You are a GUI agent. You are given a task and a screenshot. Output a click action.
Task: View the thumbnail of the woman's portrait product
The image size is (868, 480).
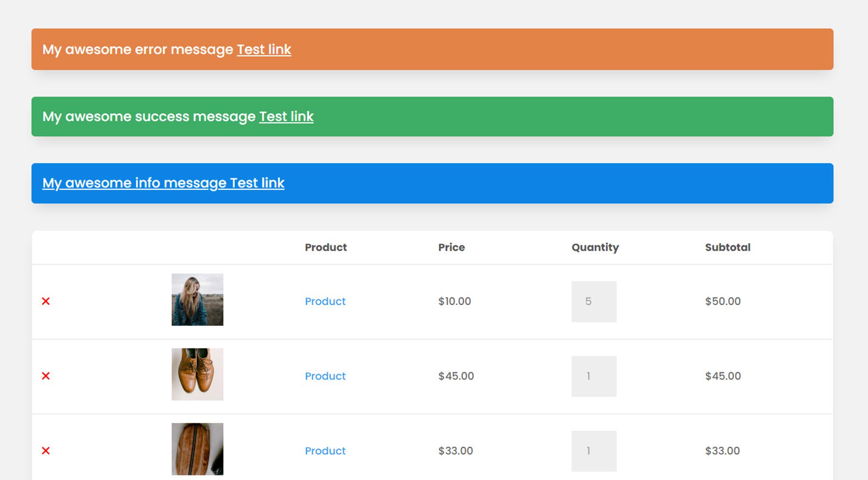pyautogui.click(x=197, y=299)
